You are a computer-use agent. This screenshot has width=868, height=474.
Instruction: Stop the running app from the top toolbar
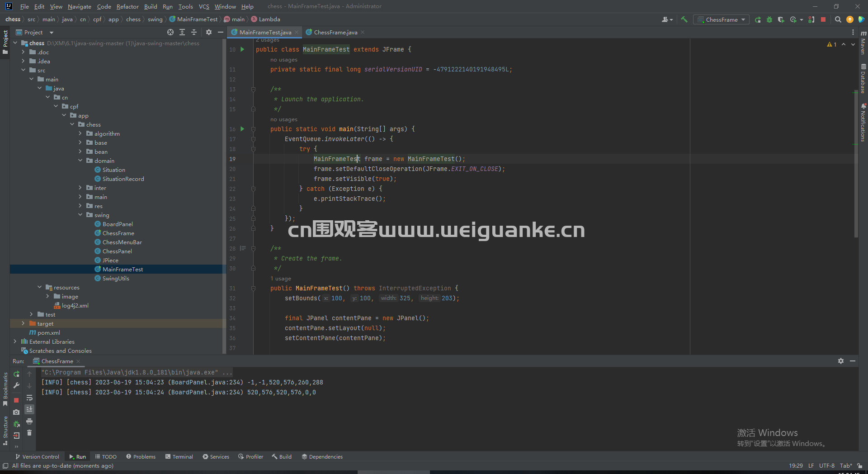coord(823,19)
